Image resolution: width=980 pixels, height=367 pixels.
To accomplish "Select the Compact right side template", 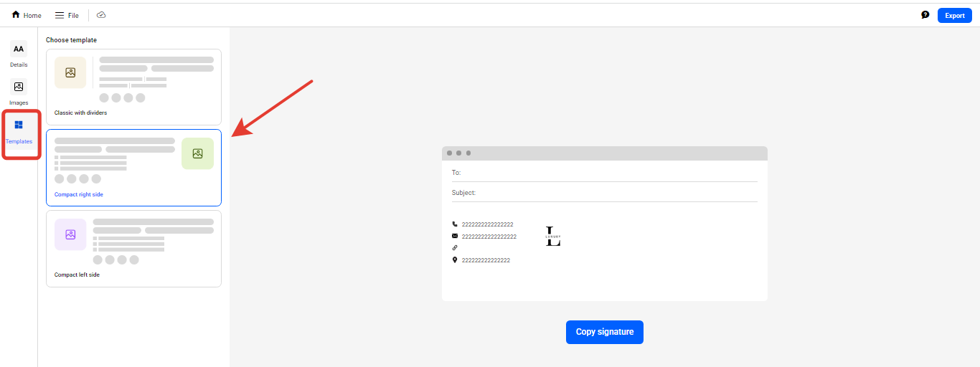I will [x=133, y=168].
